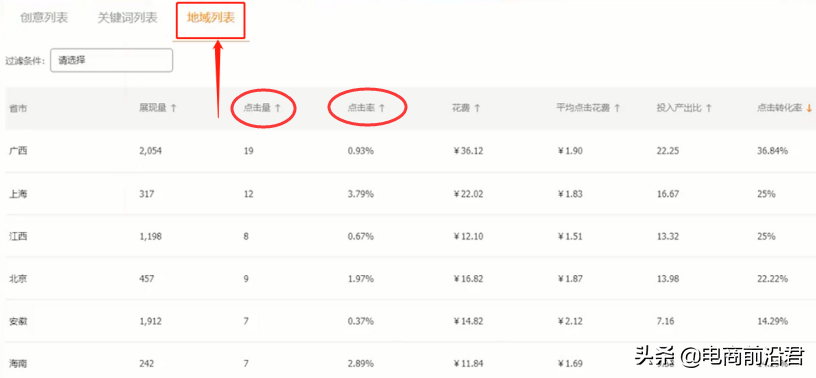
Task: Select the 广西 row
Action: [408, 151]
